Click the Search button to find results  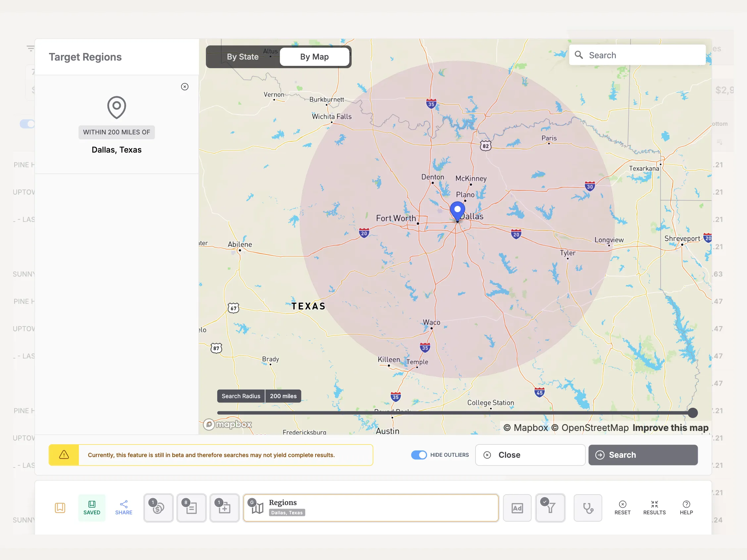[643, 454]
